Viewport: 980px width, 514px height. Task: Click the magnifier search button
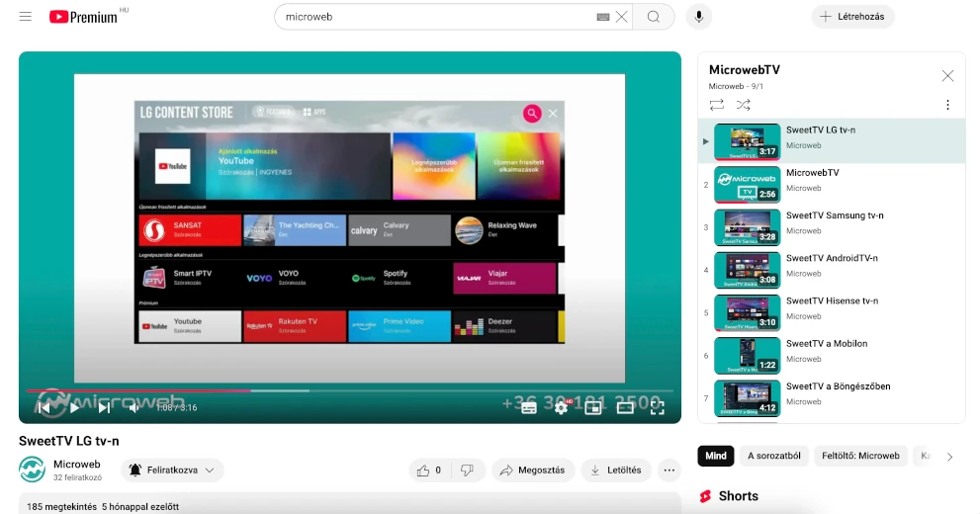coord(653,17)
